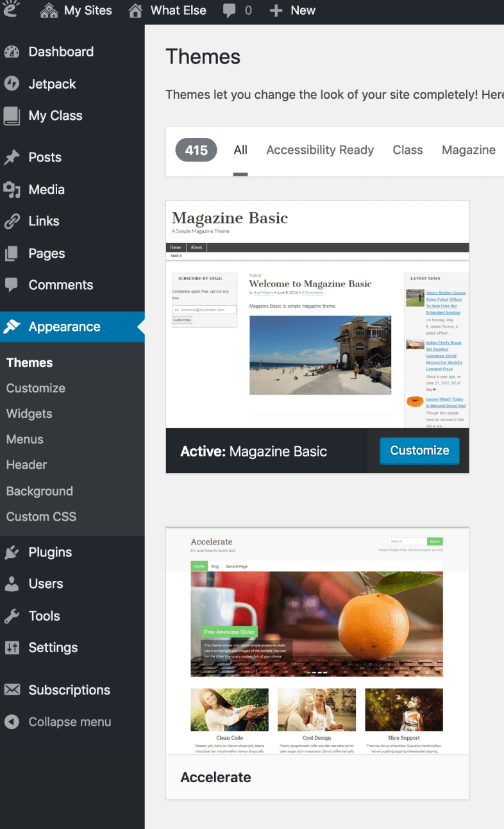The width and height of the screenshot is (504, 829).
Task: Click the My Class book icon
Action: (12, 116)
